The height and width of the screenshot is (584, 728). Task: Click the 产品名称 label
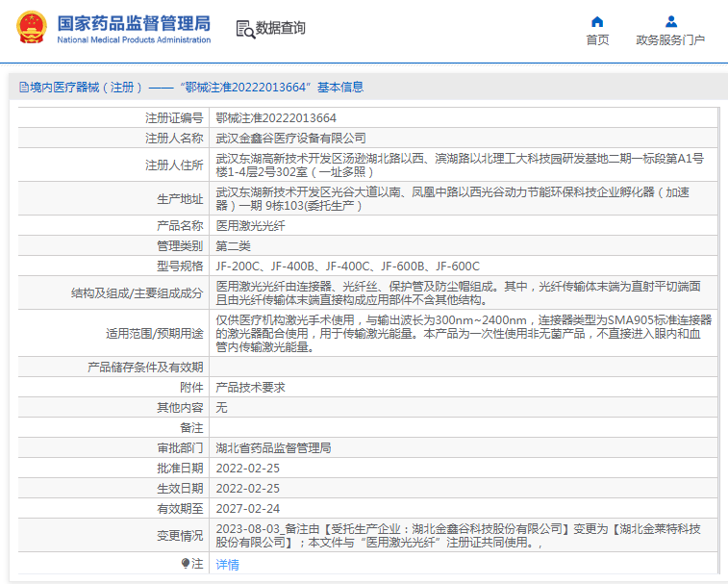(180, 226)
